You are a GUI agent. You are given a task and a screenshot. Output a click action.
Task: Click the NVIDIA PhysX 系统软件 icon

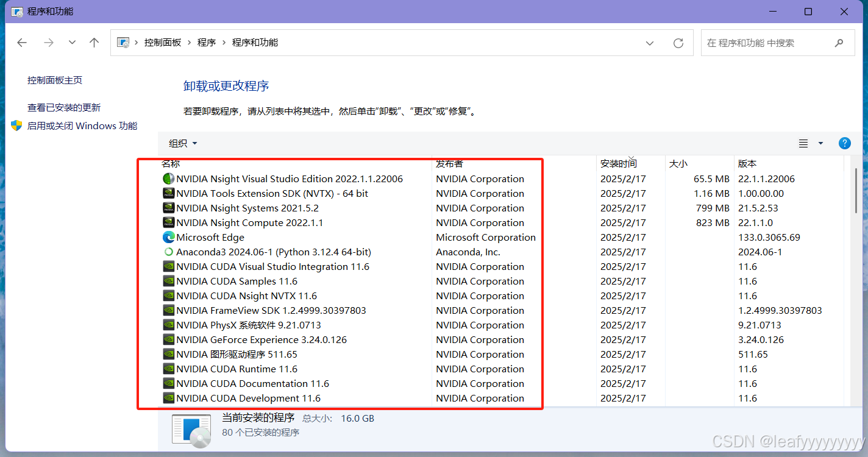point(169,325)
